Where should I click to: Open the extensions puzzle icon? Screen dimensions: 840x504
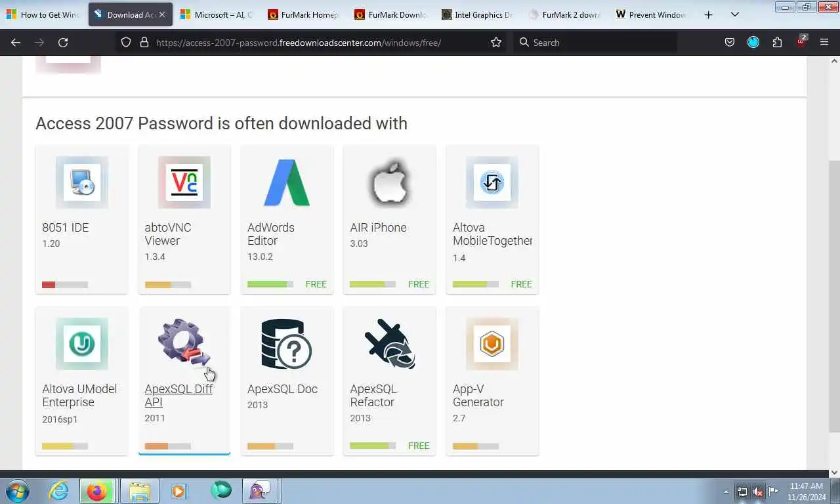(x=777, y=42)
